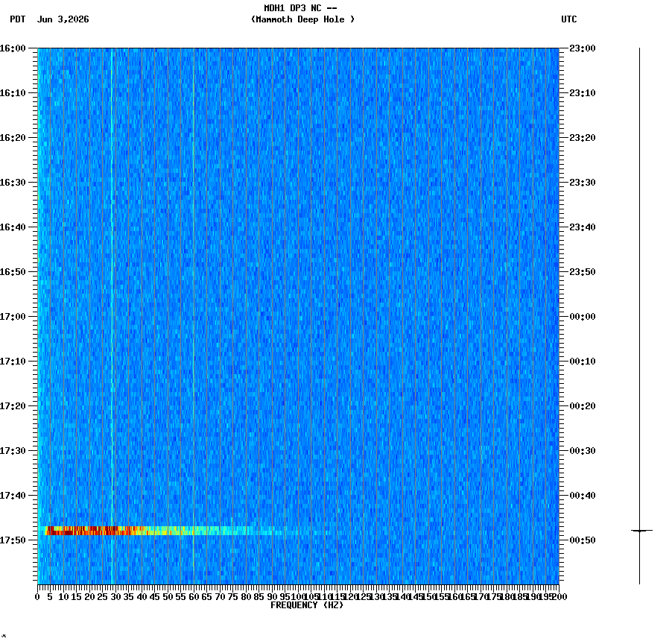Click the frequency axis label '80'
This screenshot has height=644, width=672.
tap(247, 597)
